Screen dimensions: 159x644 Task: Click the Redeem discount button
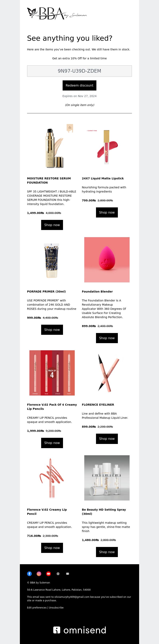coord(79,85)
